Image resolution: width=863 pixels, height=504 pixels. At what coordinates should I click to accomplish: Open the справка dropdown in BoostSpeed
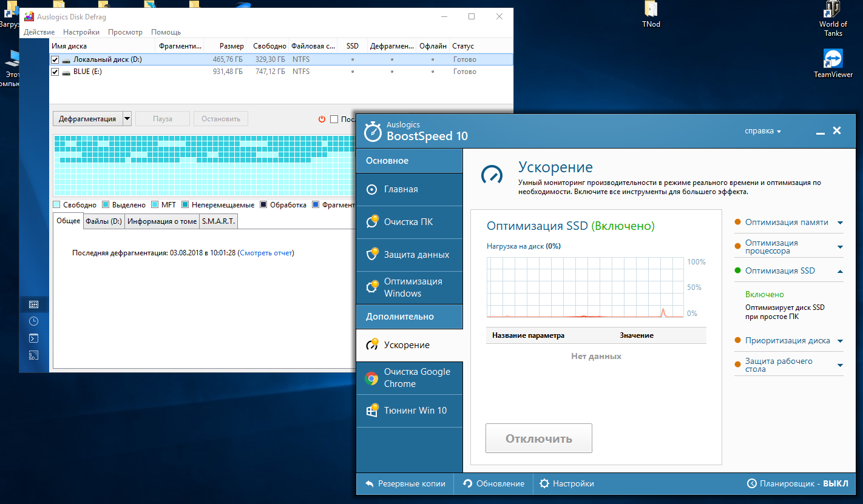point(762,131)
